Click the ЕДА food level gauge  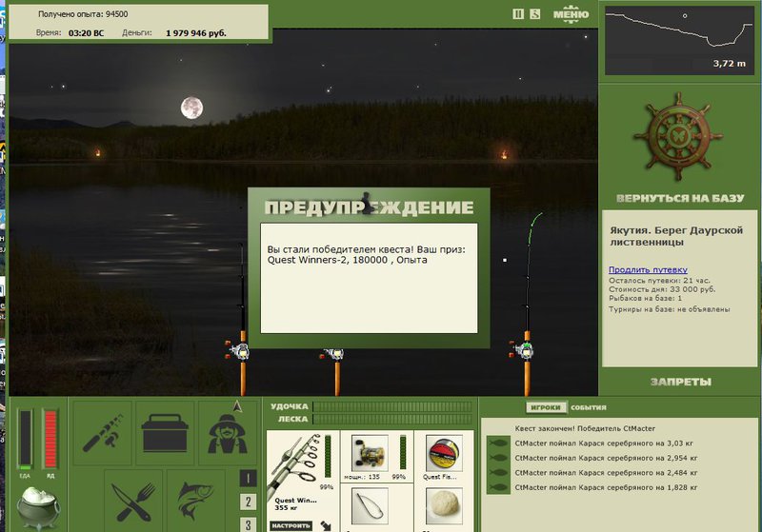pyautogui.click(x=25, y=439)
